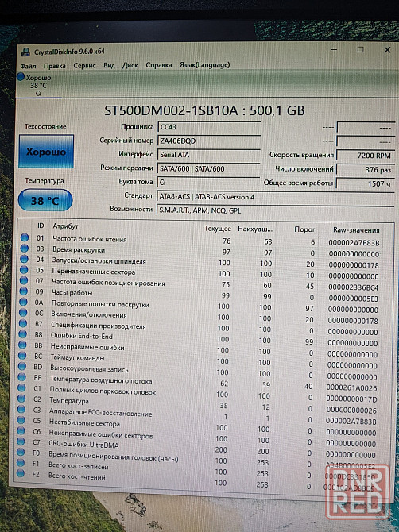Click the Порог column header
Viewport: 399px width, 532px height.
(x=304, y=229)
